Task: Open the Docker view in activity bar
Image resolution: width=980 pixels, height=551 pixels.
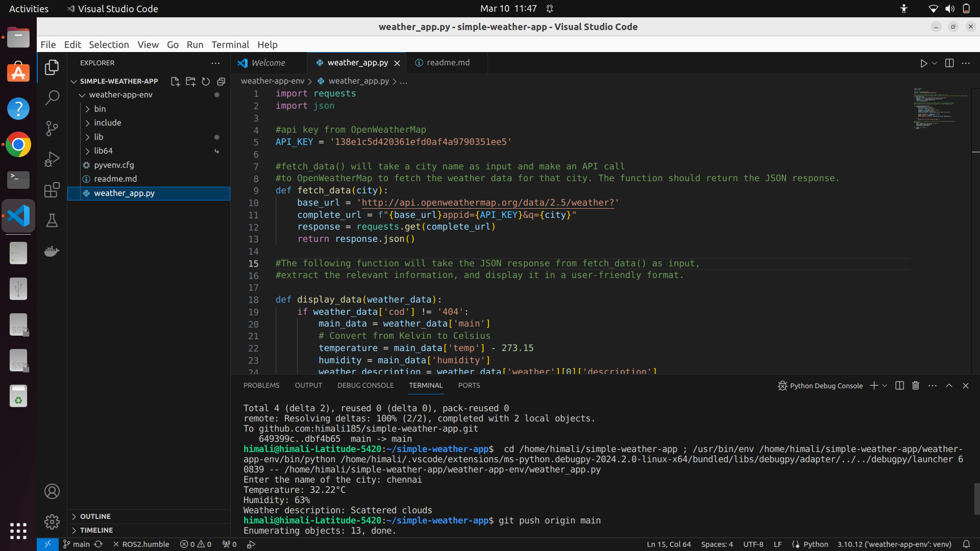Action: (x=52, y=251)
